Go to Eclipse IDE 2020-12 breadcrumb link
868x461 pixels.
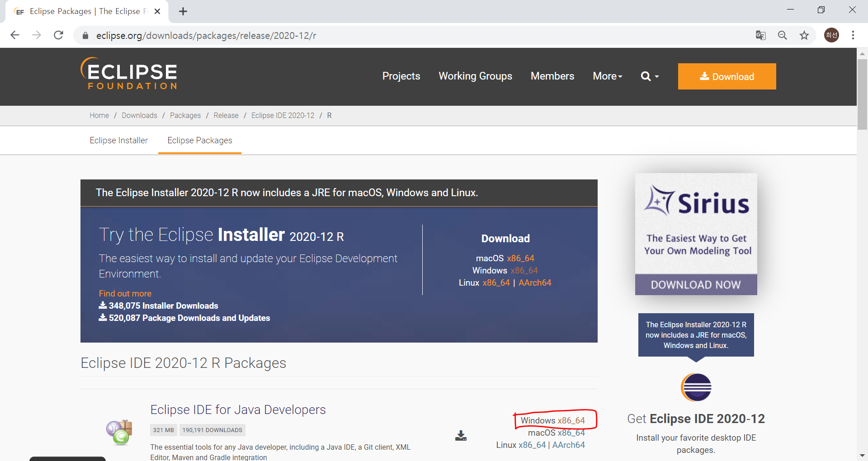283,115
